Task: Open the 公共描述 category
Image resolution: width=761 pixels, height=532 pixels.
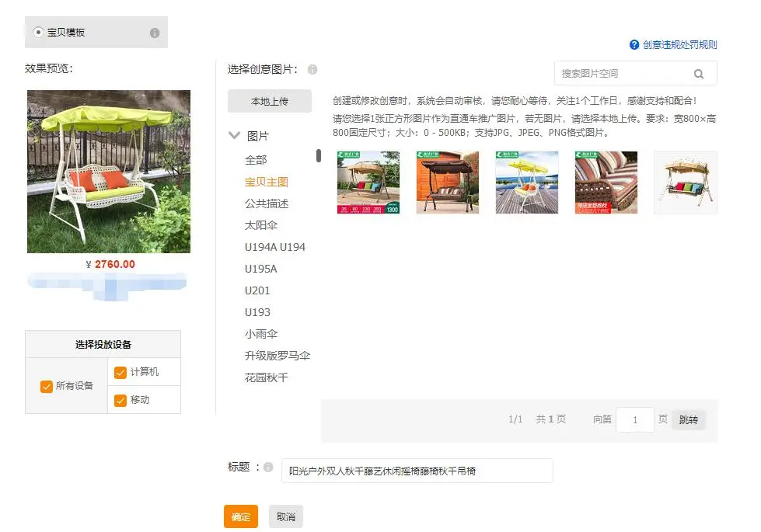Action: pyautogui.click(x=267, y=203)
